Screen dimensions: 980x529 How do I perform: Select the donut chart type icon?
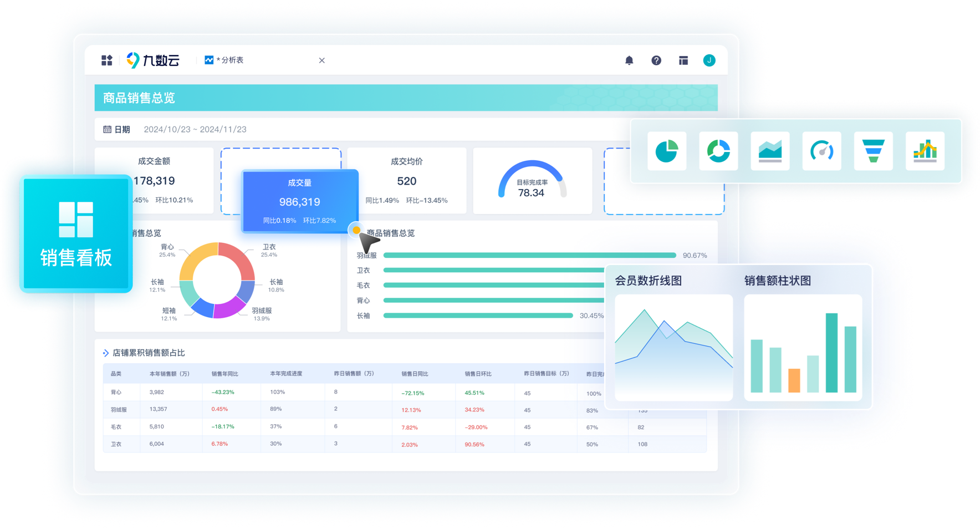click(x=718, y=151)
